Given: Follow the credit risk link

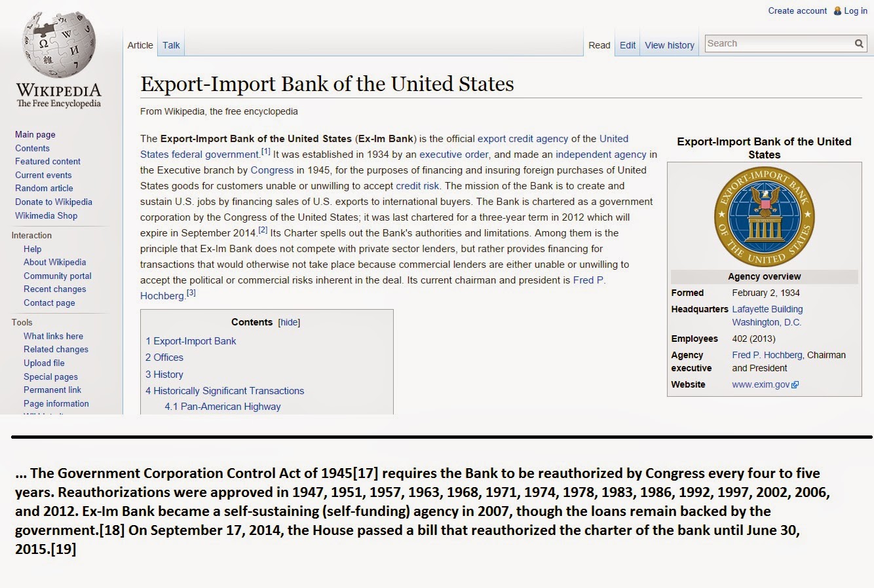Looking at the screenshot, I should tap(418, 186).
